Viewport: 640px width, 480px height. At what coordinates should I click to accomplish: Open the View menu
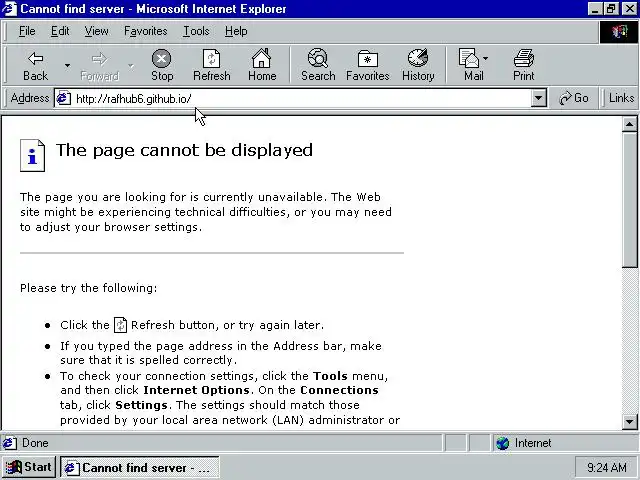[96, 31]
